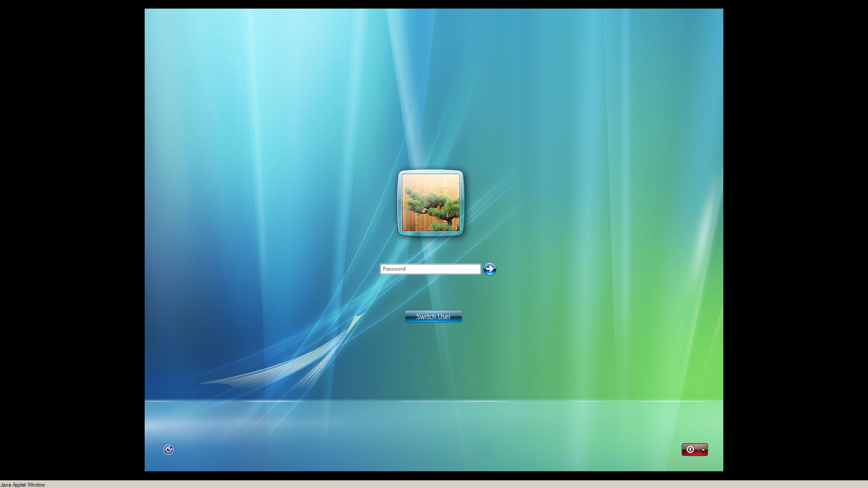This screenshot has width=868, height=488.
Task: Click the red power shutdown button
Action: click(690, 450)
